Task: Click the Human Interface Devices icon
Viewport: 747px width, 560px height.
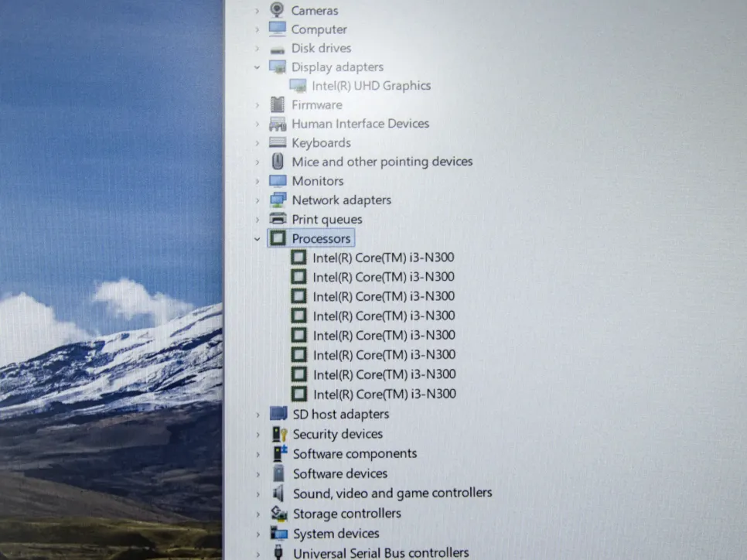Action: tap(278, 124)
